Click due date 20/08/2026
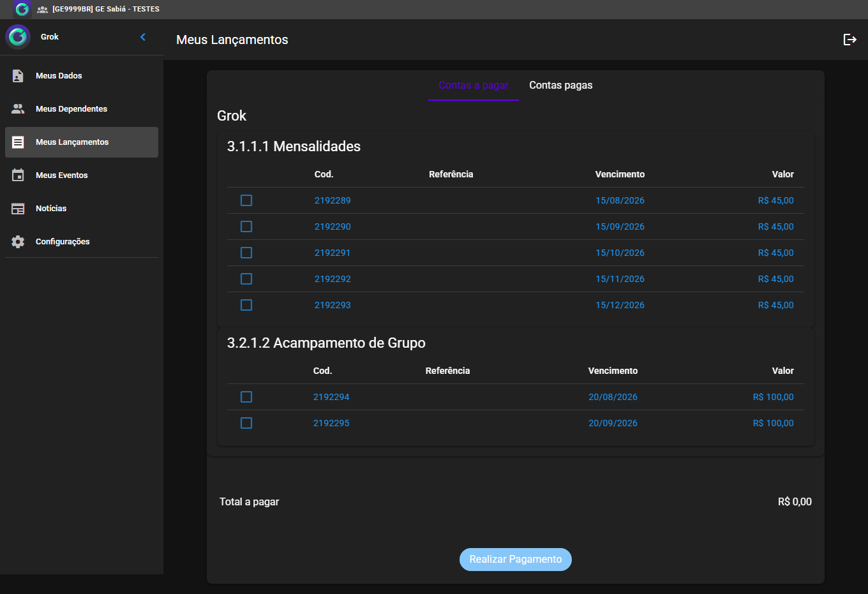This screenshot has height=594, width=868. pos(613,397)
